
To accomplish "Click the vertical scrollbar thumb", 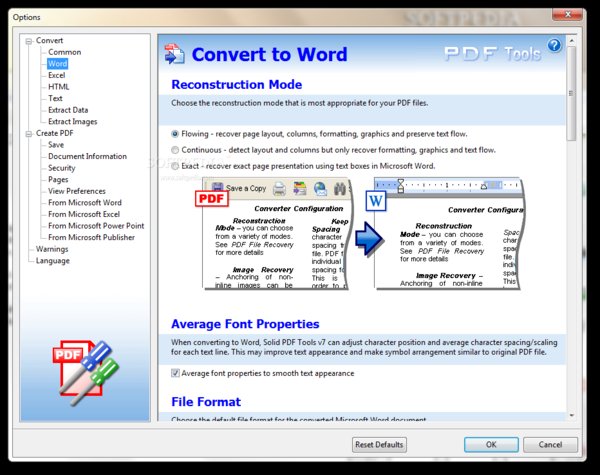I will (571, 93).
